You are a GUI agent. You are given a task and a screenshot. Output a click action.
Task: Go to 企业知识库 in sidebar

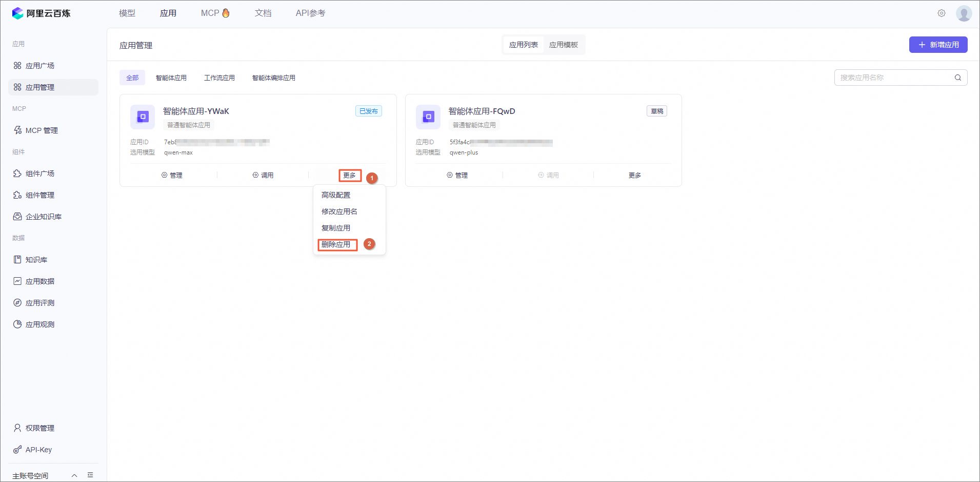pos(53,217)
